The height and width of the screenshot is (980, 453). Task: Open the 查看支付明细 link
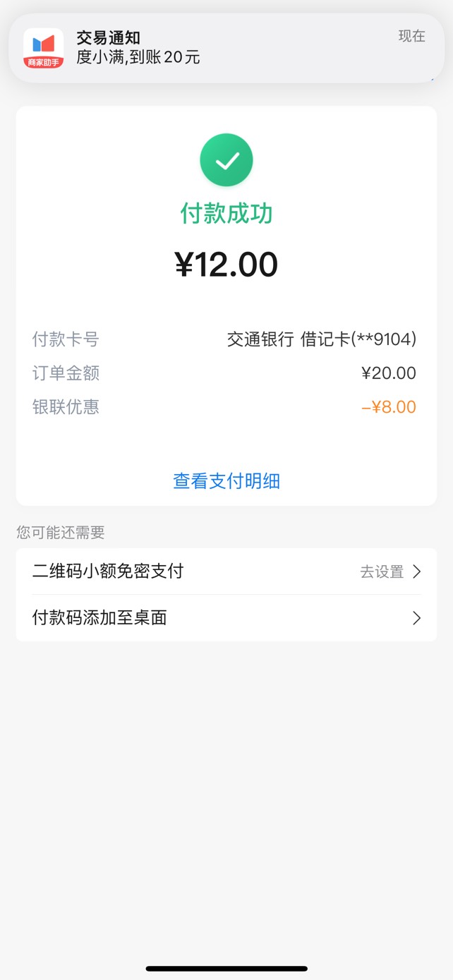coord(226,481)
